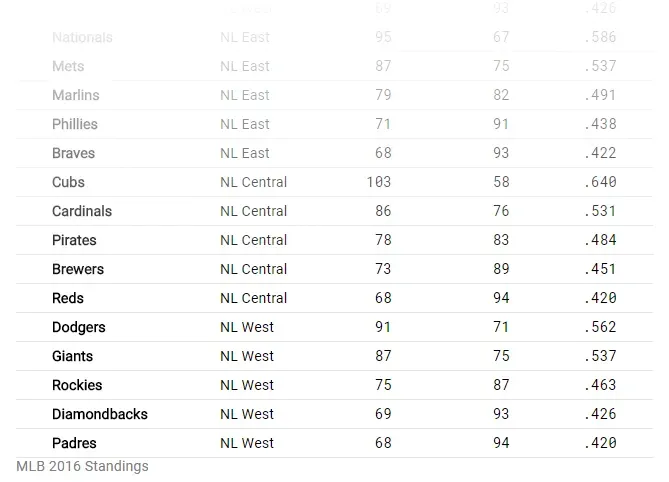Click the Reds team name
This screenshot has height=482, width=669.
68,298
